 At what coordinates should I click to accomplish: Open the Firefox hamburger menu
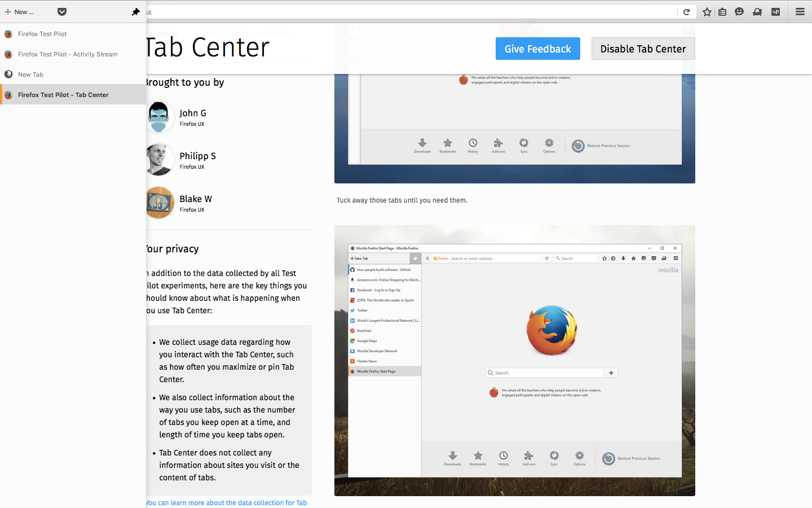pos(800,12)
